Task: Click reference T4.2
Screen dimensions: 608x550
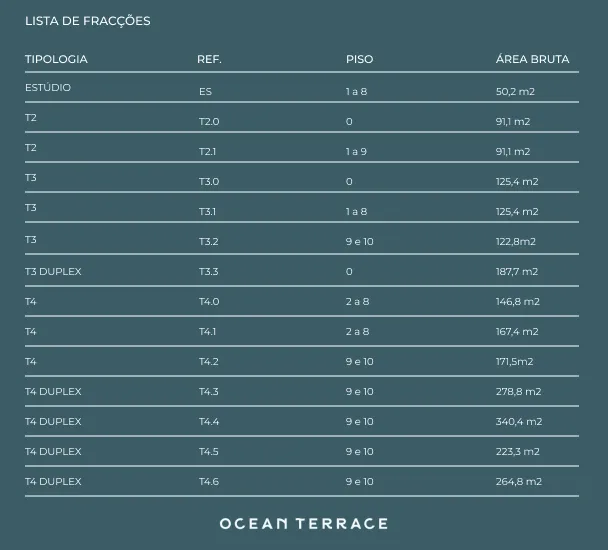Action: click(x=209, y=361)
